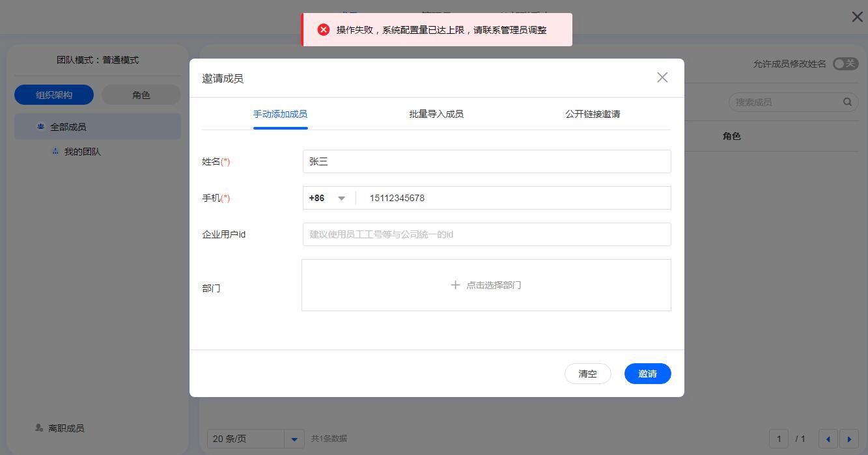
Task: Click the search magnifier icon
Action: [847, 102]
